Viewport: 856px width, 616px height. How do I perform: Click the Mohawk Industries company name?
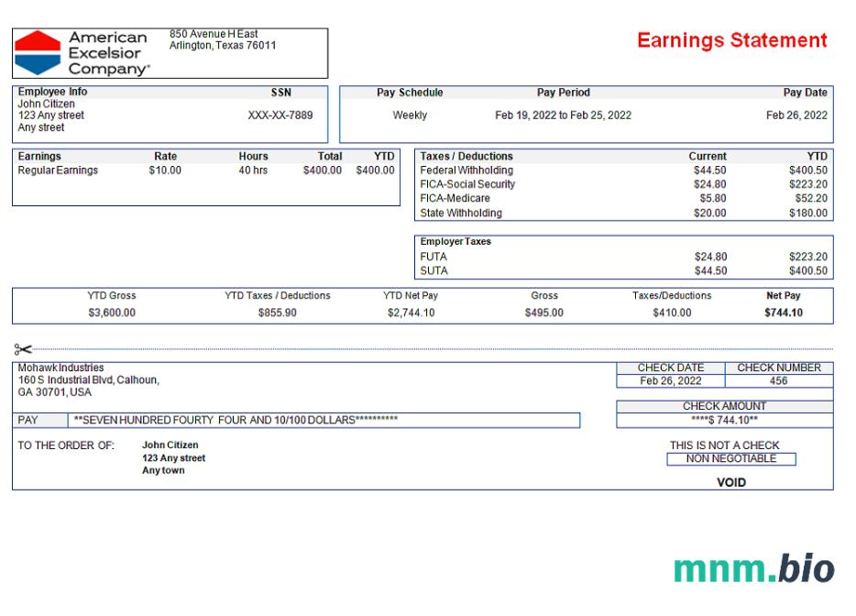click(x=61, y=368)
